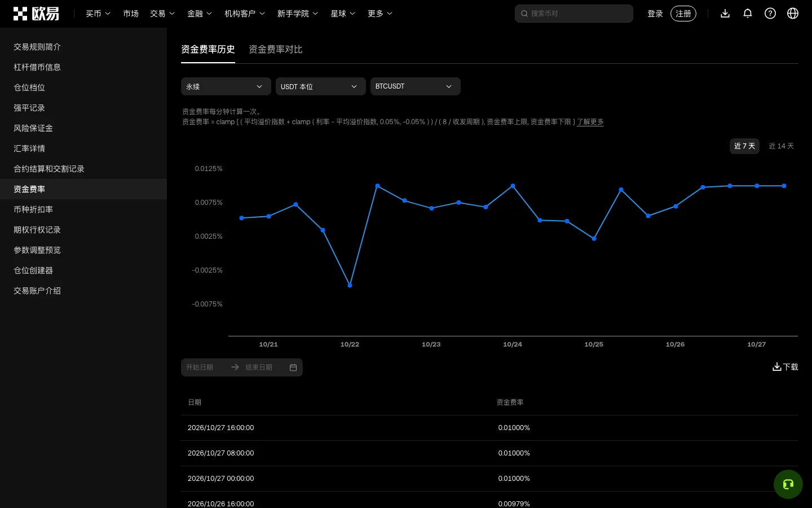Viewport: 812px width, 508px height.
Task: Expand the 交易 navigation menu
Action: 162,14
